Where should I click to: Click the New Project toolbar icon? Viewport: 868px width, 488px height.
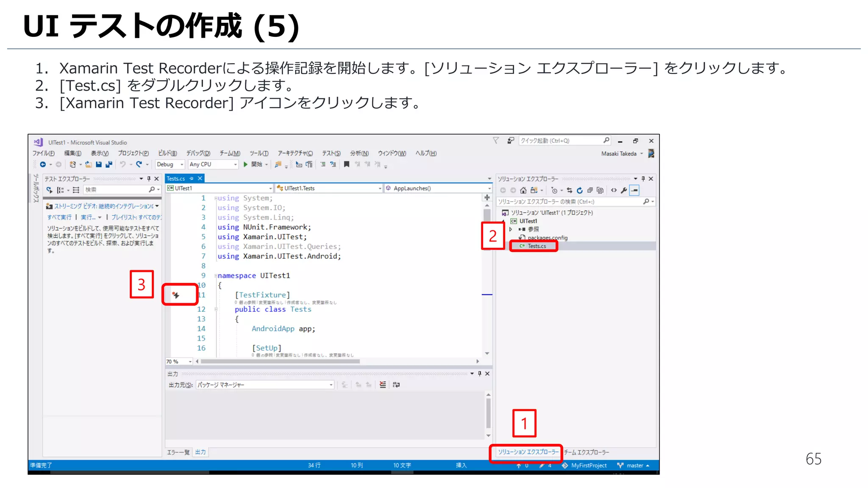pos(73,164)
